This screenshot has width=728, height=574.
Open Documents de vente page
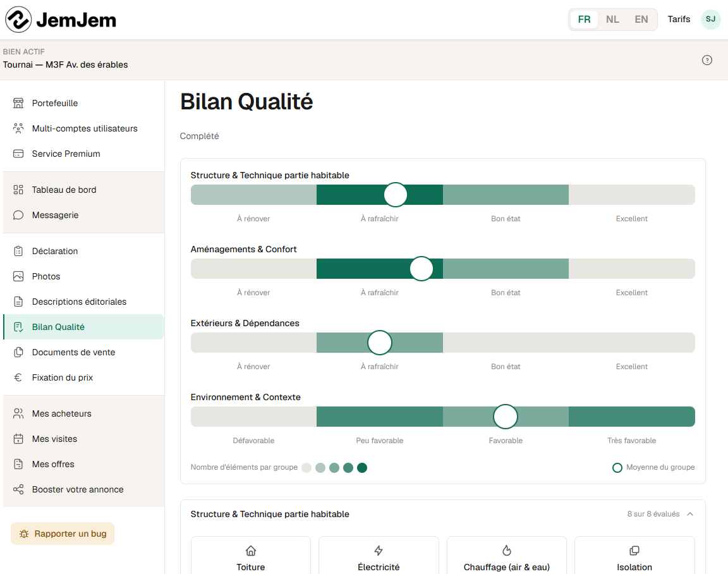83,352
